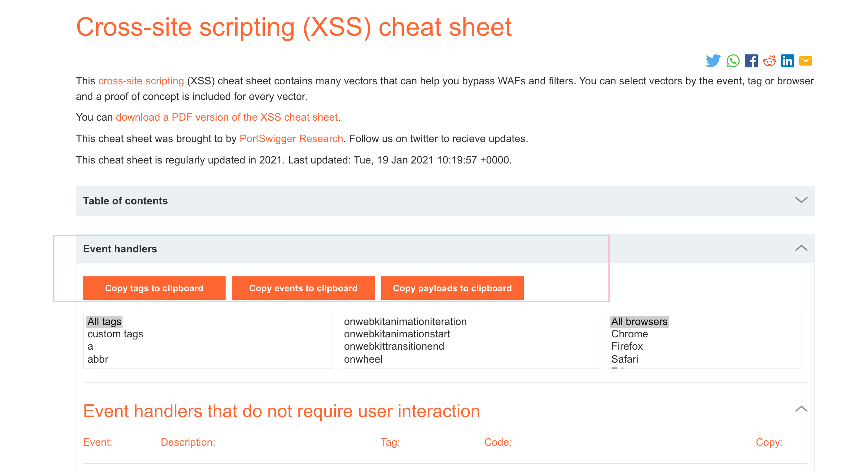Select All browsers from browsers list
This screenshot has height=471, width=868.
[637, 322]
